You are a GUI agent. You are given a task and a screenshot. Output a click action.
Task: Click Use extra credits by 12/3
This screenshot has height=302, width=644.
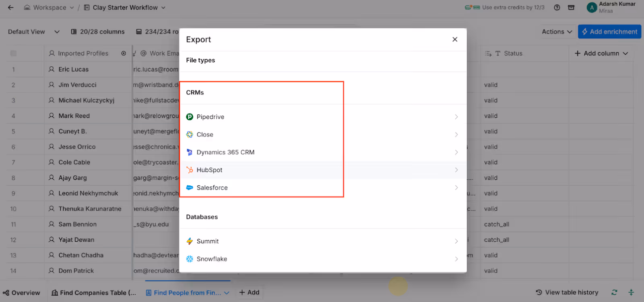tap(505, 7)
